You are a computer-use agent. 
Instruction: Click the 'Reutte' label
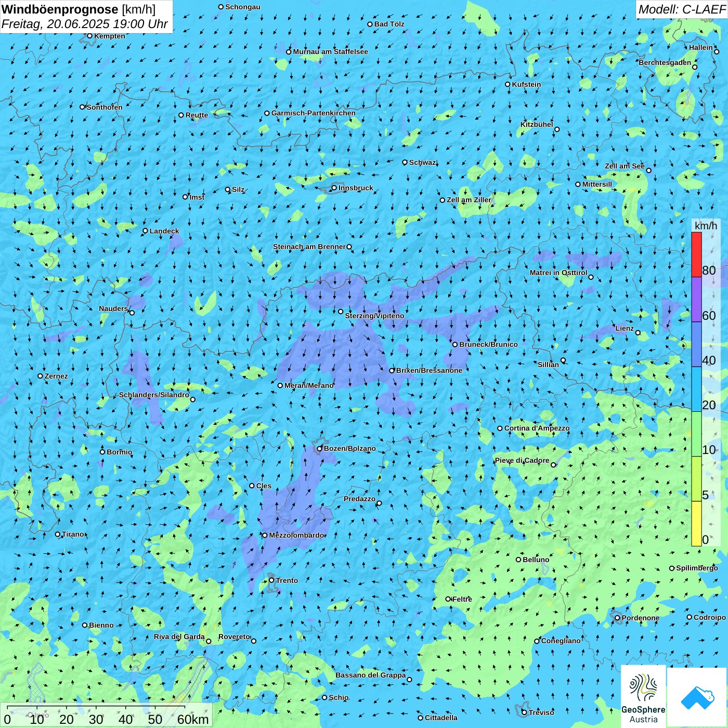(197, 115)
